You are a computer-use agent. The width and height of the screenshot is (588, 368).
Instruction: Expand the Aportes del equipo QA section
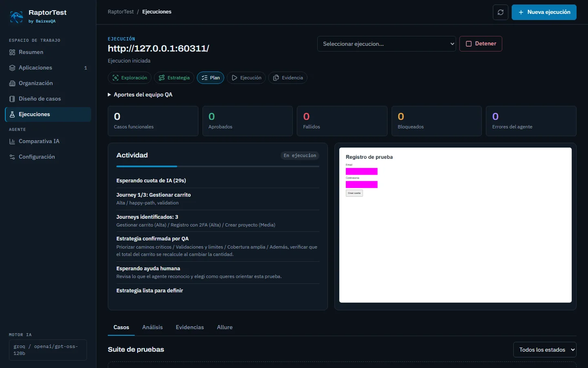(x=140, y=94)
